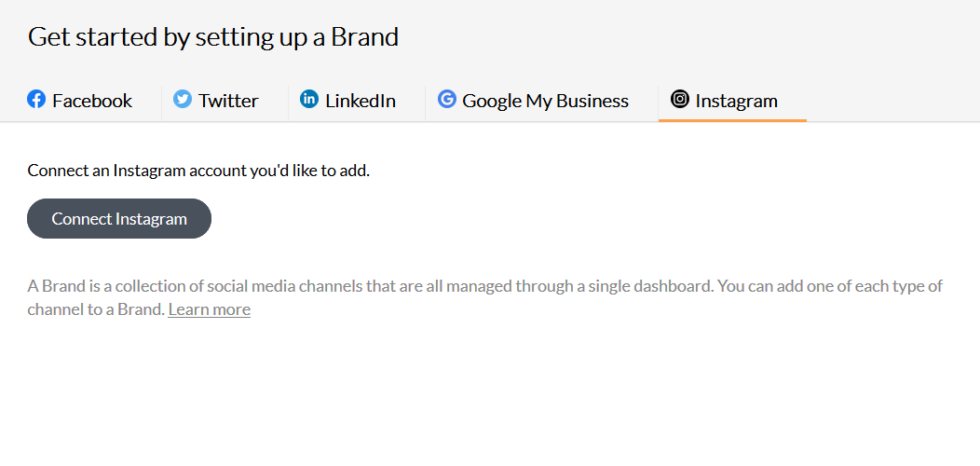Select the LinkedIn tab label
This screenshot has width=980, height=466.
(360, 101)
